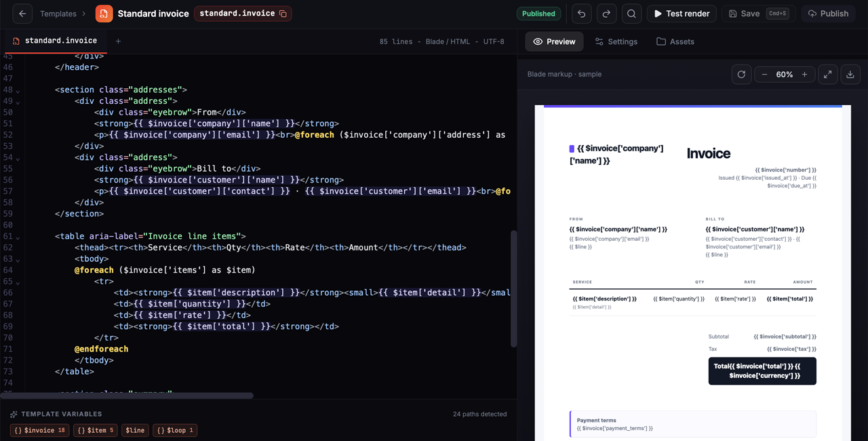Select the standard.invoice file tab
The height and width of the screenshot is (441, 868).
tap(54, 41)
